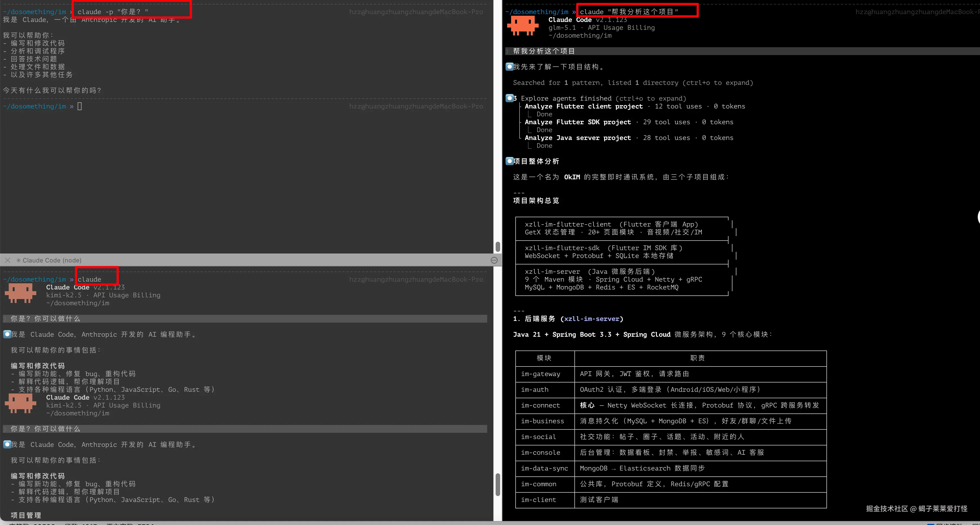Click "我是 Claude，一个由 Anthropic 开发的 AI 助手" line

pos(93,20)
